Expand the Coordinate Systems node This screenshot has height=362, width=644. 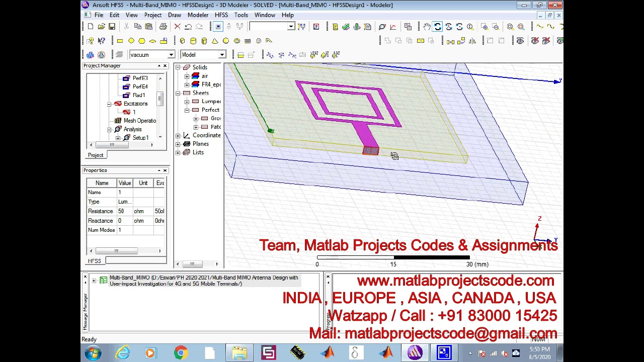pos(178,136)
